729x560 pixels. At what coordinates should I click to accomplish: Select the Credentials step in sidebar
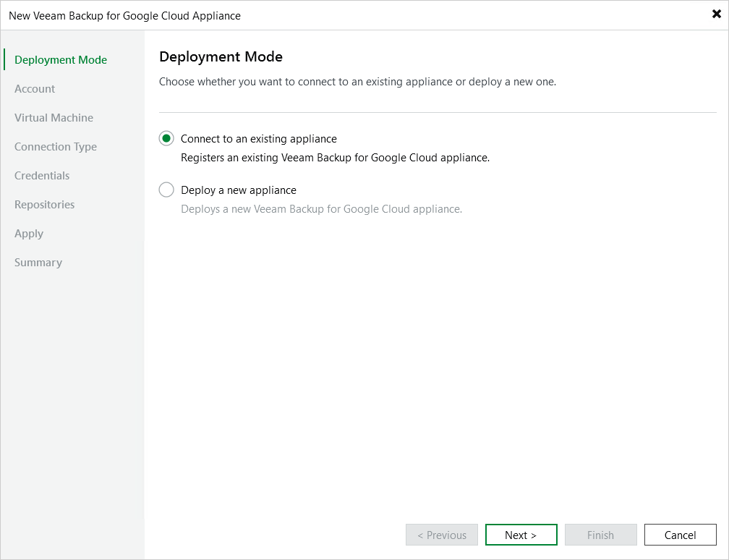42,176
